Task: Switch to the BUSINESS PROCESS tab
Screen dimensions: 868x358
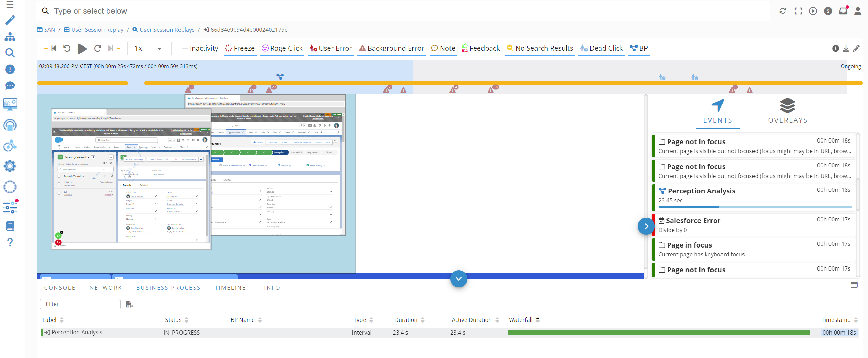Action: 168,288
